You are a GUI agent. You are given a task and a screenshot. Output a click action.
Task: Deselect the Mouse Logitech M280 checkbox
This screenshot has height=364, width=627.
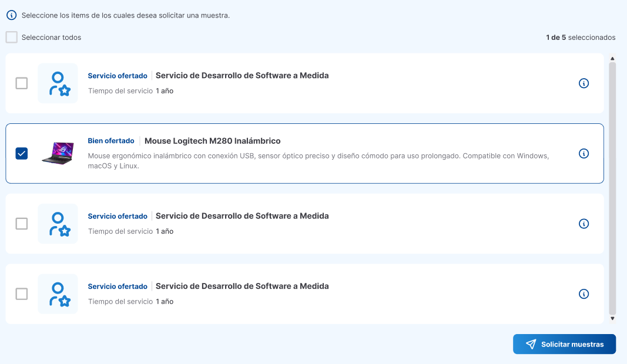22,153
